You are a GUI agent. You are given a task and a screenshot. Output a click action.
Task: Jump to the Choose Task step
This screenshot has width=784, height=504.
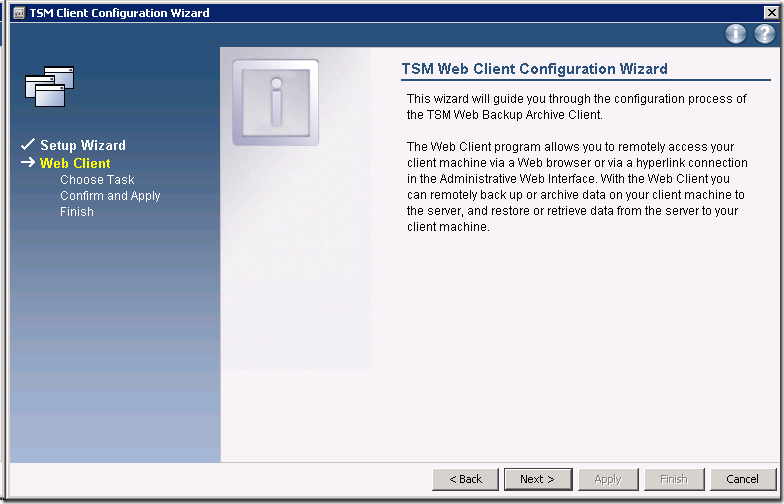coord(97,180)
